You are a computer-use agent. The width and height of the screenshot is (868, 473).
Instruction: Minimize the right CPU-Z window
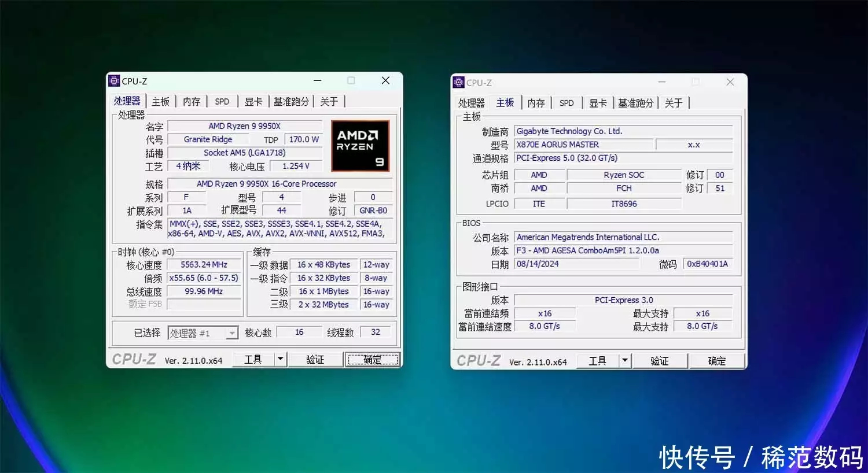click(662, 82)
